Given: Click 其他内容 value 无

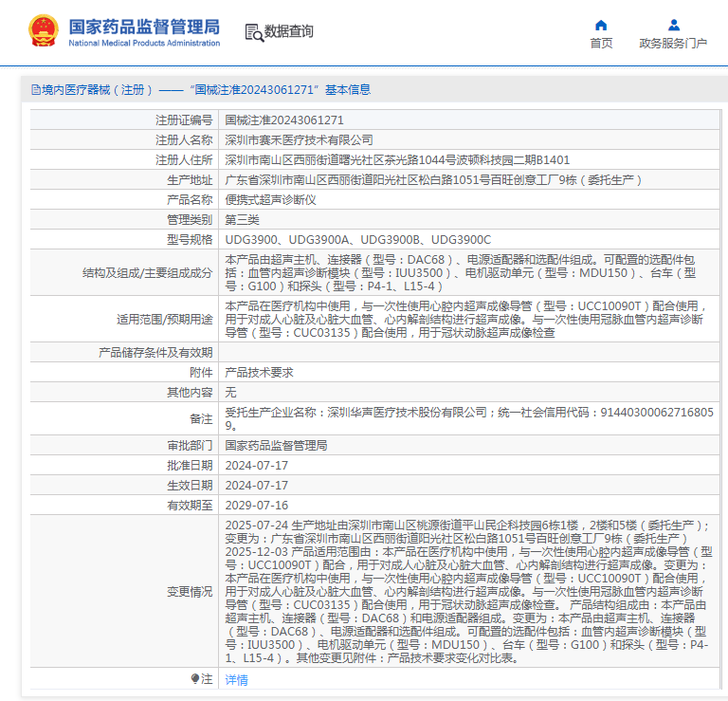Looking at the screenshot, I should pos(230,393).
